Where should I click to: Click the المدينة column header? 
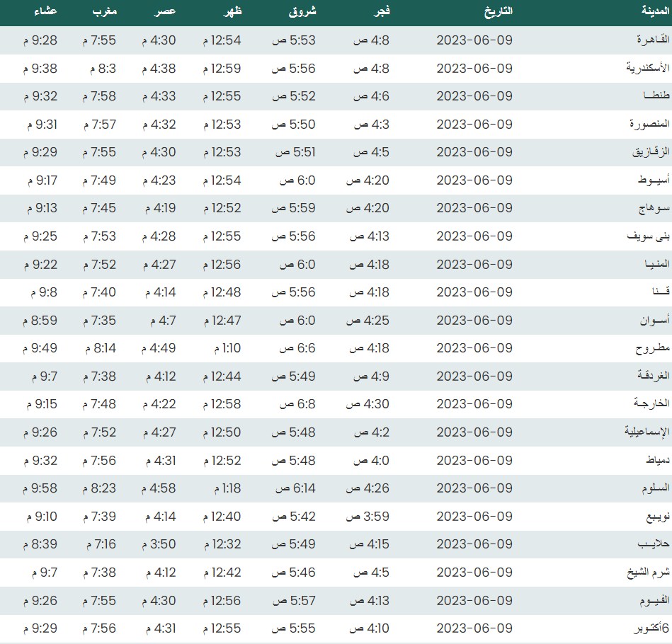point(648,12)
